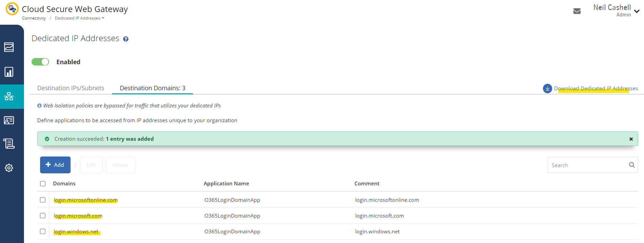Click the Connectivity breadcrumb link

point(34,18)
